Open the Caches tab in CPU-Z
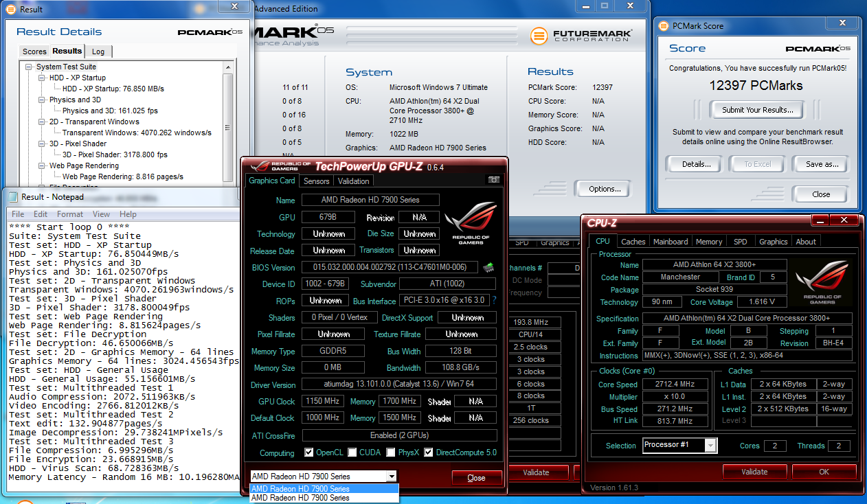 click(633, 242)
